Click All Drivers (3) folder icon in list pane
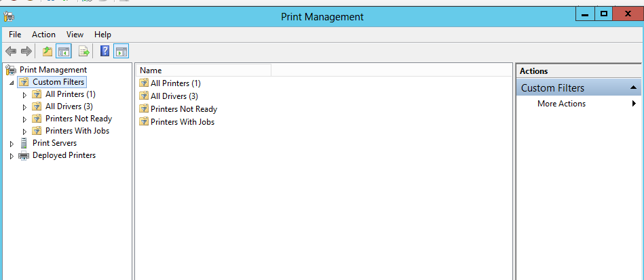 point(144,96)
